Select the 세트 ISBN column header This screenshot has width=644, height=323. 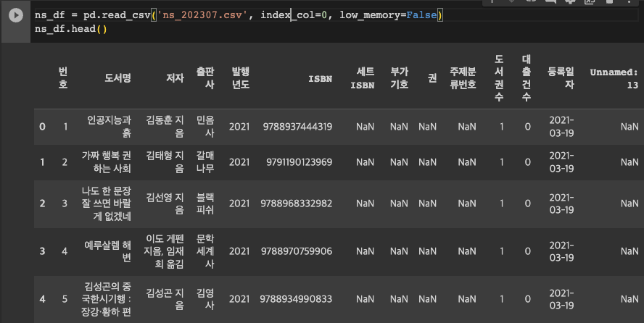363,78
